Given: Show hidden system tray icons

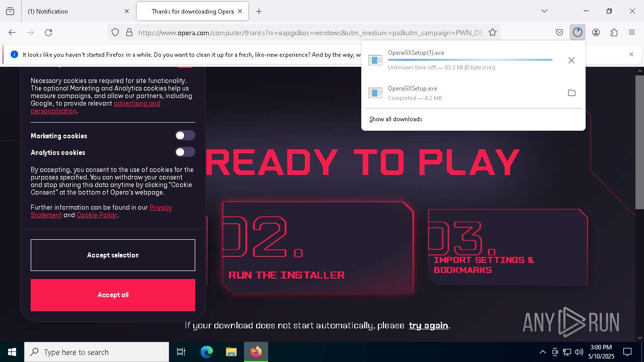Looking at the screenshot, I should point(542,352).
